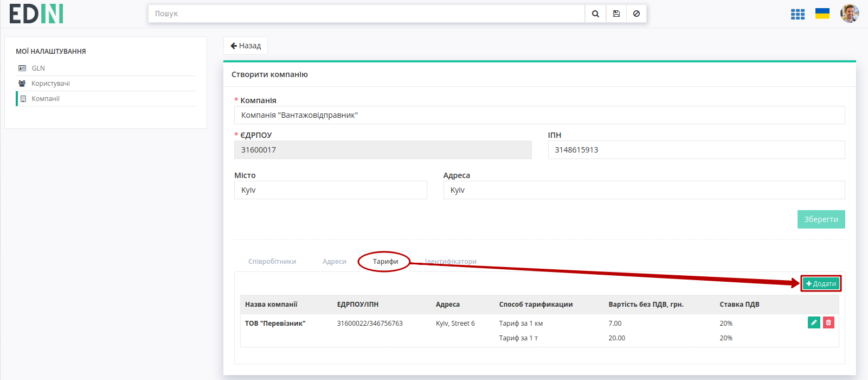Screen dimensions: 868x380
Task: Go back with the Назад button
Action: (x=246, y=46)
